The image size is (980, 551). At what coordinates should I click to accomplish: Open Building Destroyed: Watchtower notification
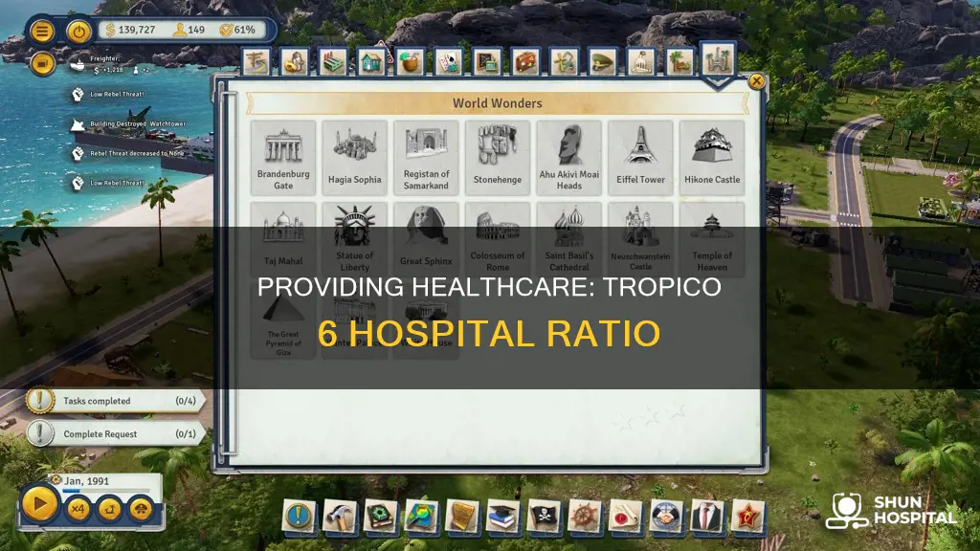click(x=129, y=123)
